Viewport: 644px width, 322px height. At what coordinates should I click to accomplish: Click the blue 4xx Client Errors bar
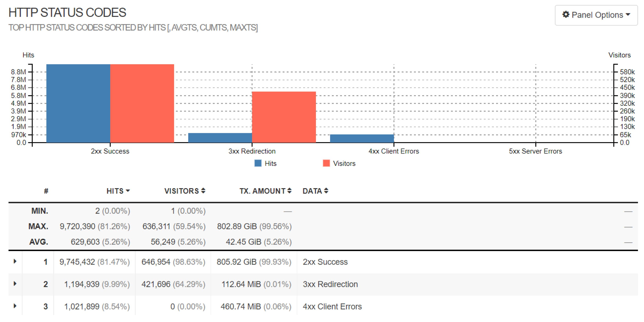click(x=362, y=138)
